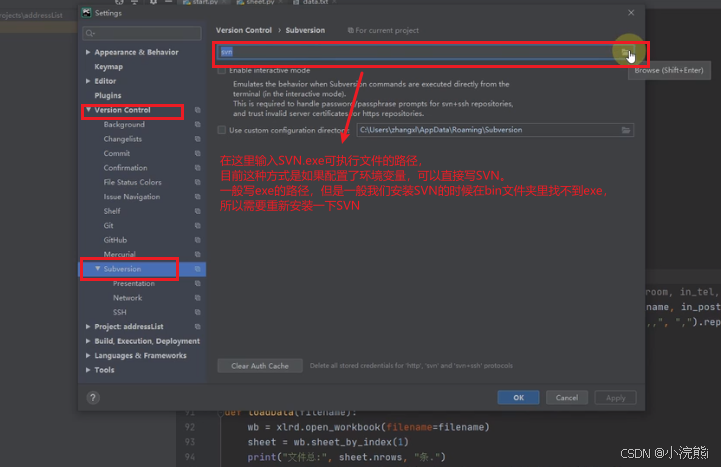Click Clear Auth Cache button
This screenshot has height=467, width=721.
coord(260,366)
